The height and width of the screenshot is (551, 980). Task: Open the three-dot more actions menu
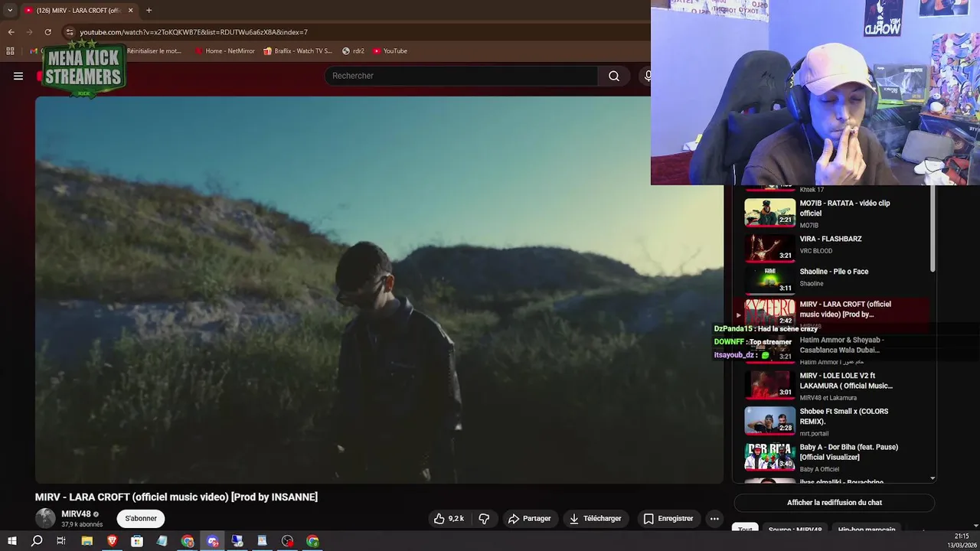(714, 519)
